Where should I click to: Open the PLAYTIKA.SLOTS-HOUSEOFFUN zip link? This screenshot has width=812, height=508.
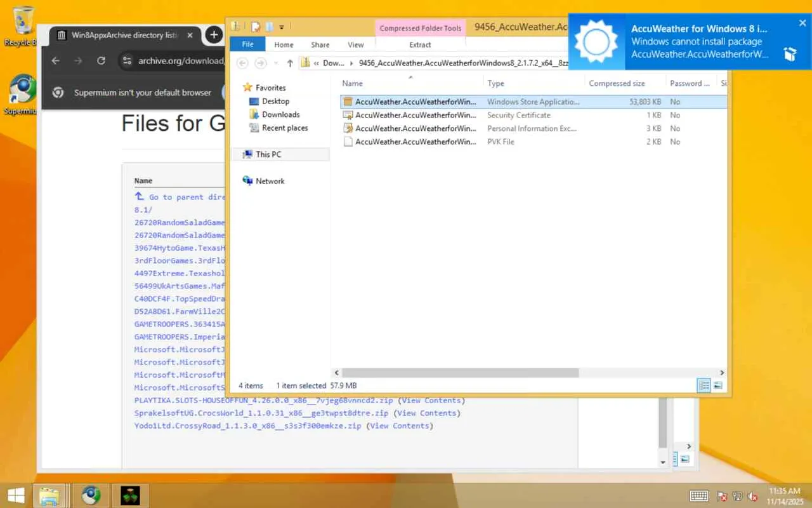263,400
